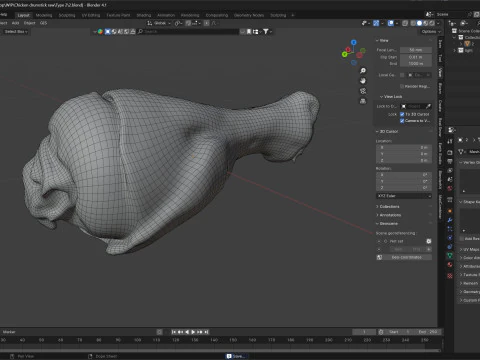Select solid viewport shading mode
The image size is (480, 360).
tap(419, 23)
